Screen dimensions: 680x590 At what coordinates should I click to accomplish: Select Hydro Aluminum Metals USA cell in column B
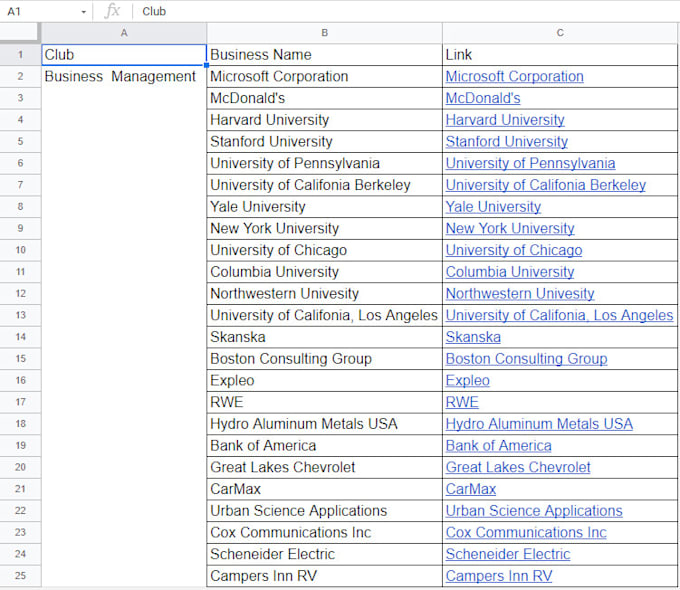(324, 424)
